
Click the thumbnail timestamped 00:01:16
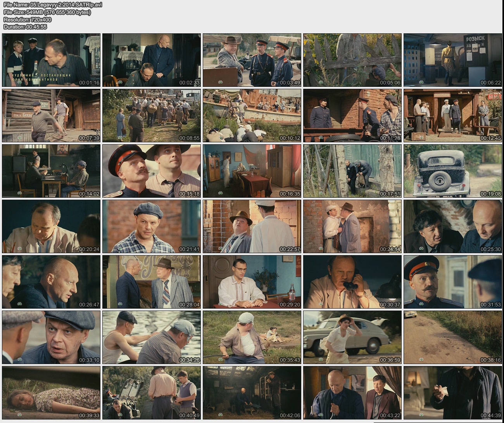[x=51, y=60]
